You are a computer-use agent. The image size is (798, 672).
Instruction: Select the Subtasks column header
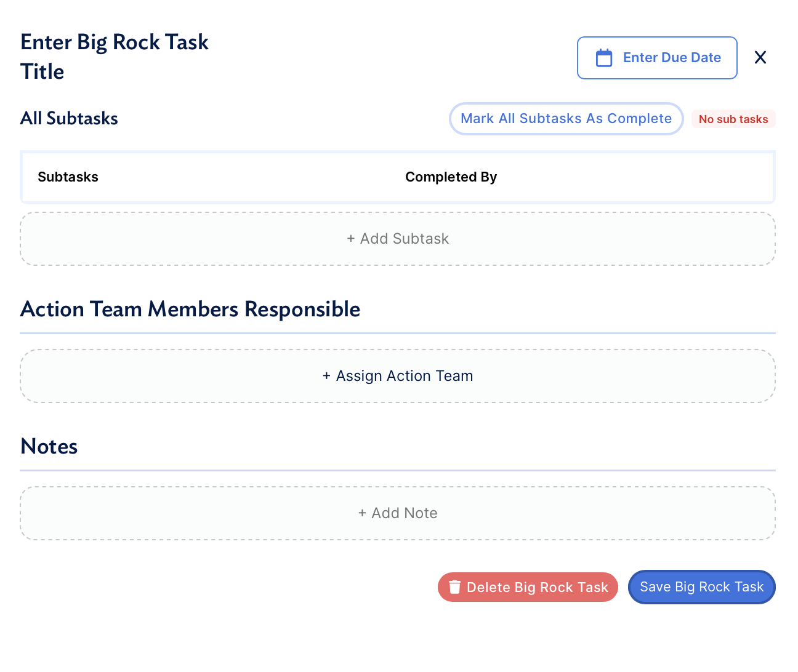(68, 177)
